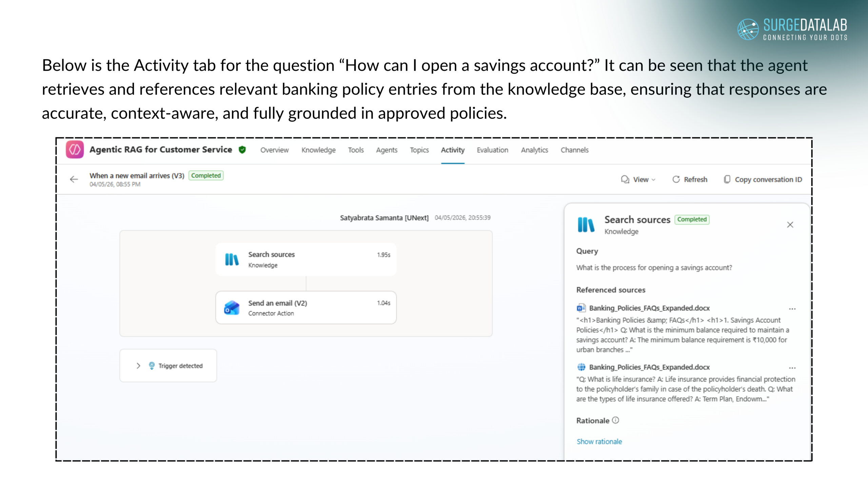Click the green verified shield icon
The image size is (868, 488).
(242, 149)
